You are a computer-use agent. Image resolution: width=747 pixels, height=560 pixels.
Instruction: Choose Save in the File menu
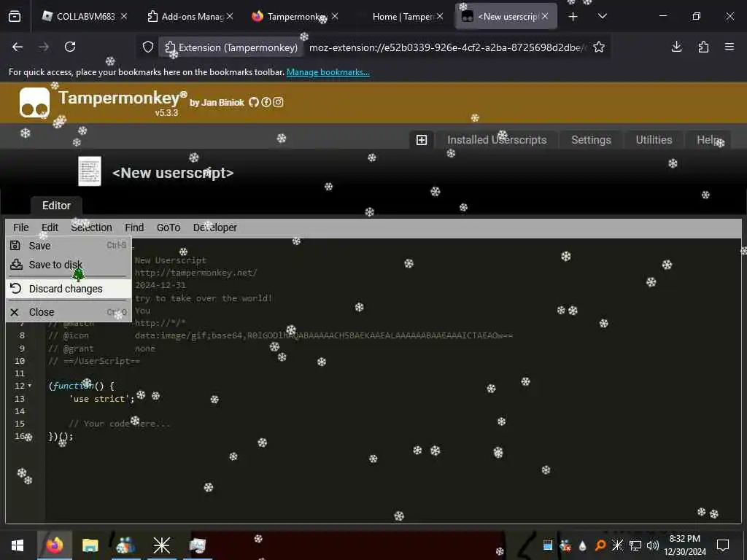pos(69,246)
